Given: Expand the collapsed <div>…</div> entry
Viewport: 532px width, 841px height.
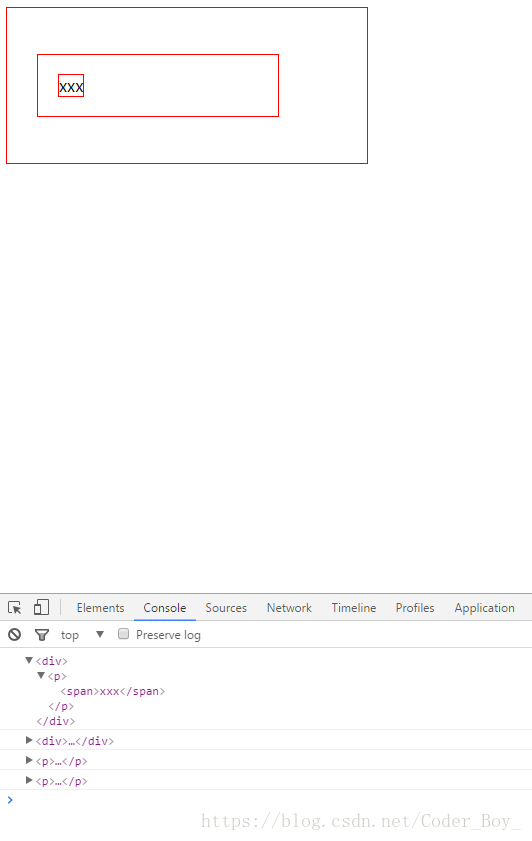Looking at the screenshot, I should (29, 740).
